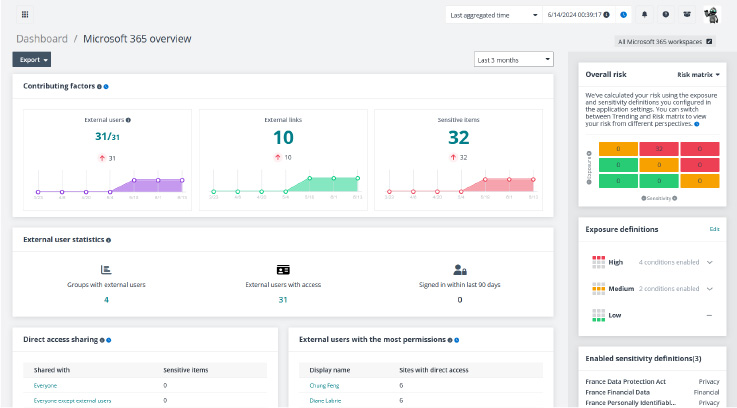Click the 31 under External users with access

tap(282, 300)
